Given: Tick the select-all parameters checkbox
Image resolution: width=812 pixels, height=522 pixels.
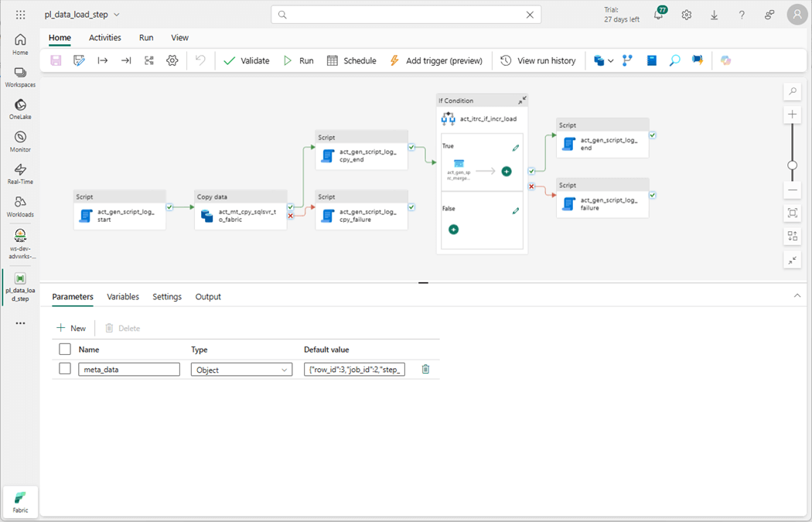Looking at the screenshot, I should pyautogui.click(x=65, y=349).
